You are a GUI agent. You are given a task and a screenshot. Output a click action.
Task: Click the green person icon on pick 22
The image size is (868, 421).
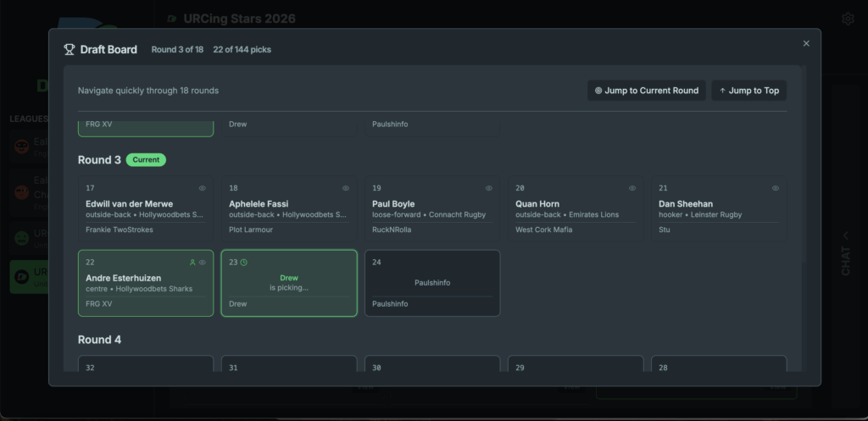click(192, 263)
